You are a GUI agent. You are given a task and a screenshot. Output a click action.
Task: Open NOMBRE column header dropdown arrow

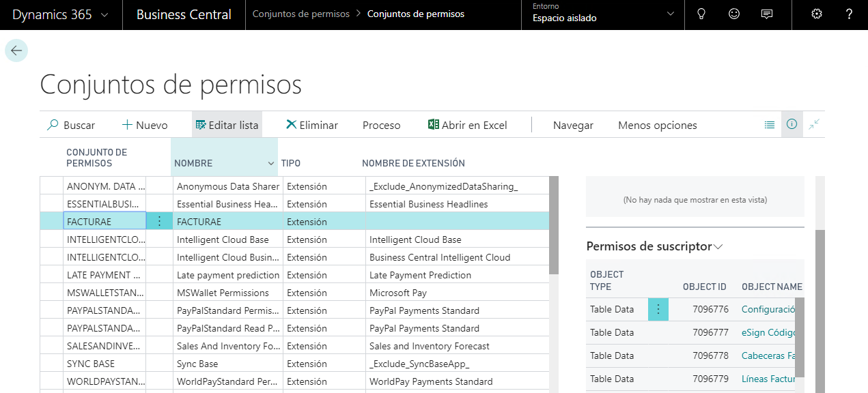(x=270, y=164)
